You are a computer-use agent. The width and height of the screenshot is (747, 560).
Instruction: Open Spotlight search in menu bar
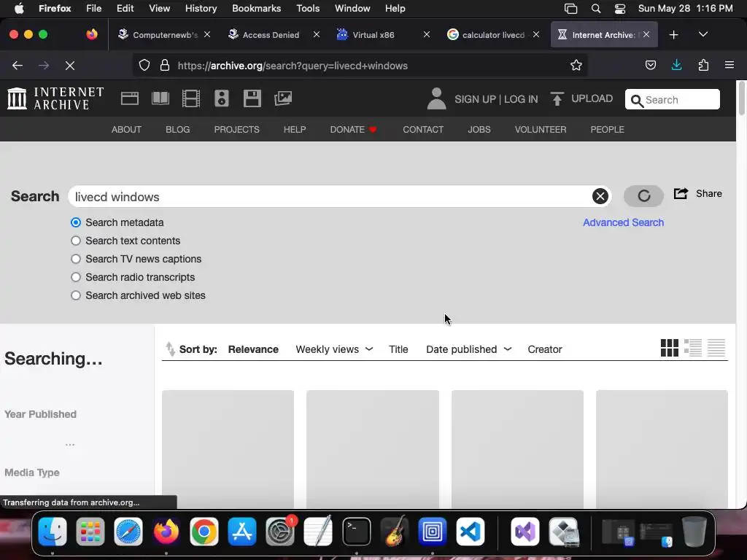pos(595,9)
